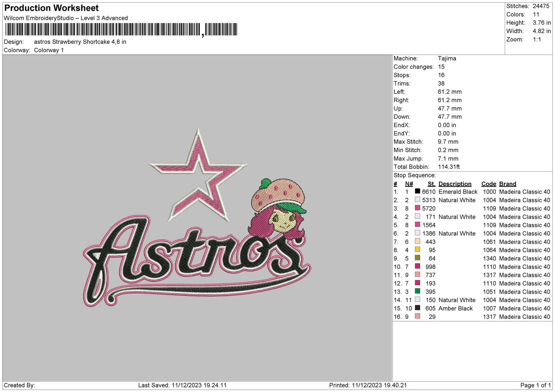Image resolution: width=555 pixels, height=392 pixels.
Task: Select the 'Emerald Black' description
Action: pos(458,192)
